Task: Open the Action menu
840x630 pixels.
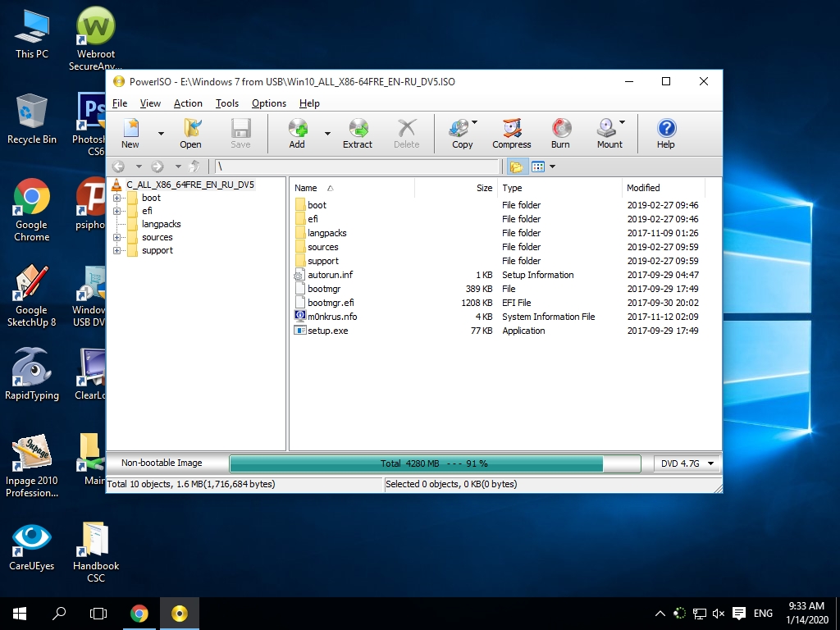Action: (188, 103)
